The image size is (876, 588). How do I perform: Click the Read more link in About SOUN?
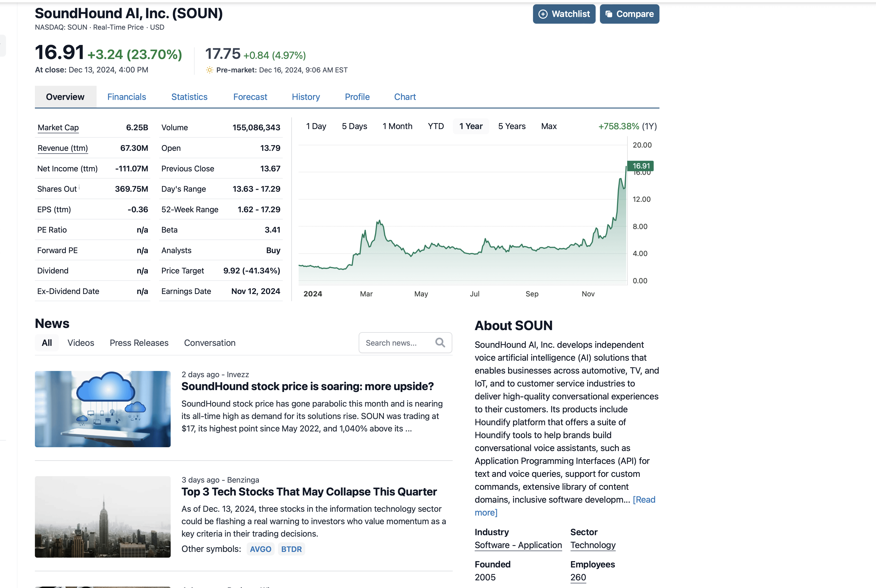point(644,500)
